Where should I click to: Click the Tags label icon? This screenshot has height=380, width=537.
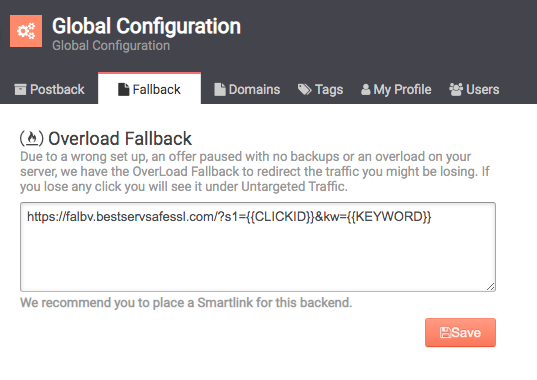tap(304, 90)
